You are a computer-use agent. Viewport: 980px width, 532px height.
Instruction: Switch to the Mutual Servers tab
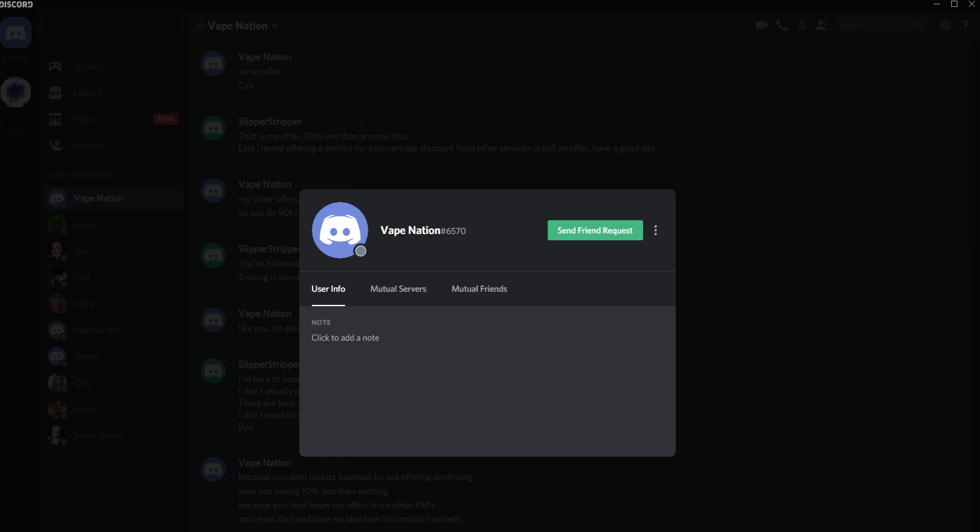click(x=398, y=289)
